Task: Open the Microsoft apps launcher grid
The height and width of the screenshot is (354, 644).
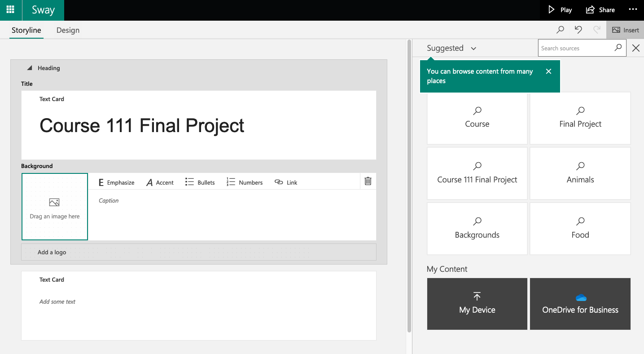Action: click(x=10, y=10)
